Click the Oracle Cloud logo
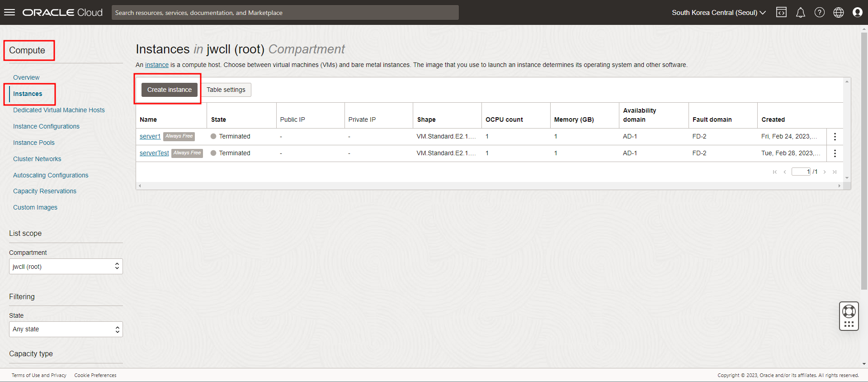Viewport: 868px width, 382px height. coord(62,12)
